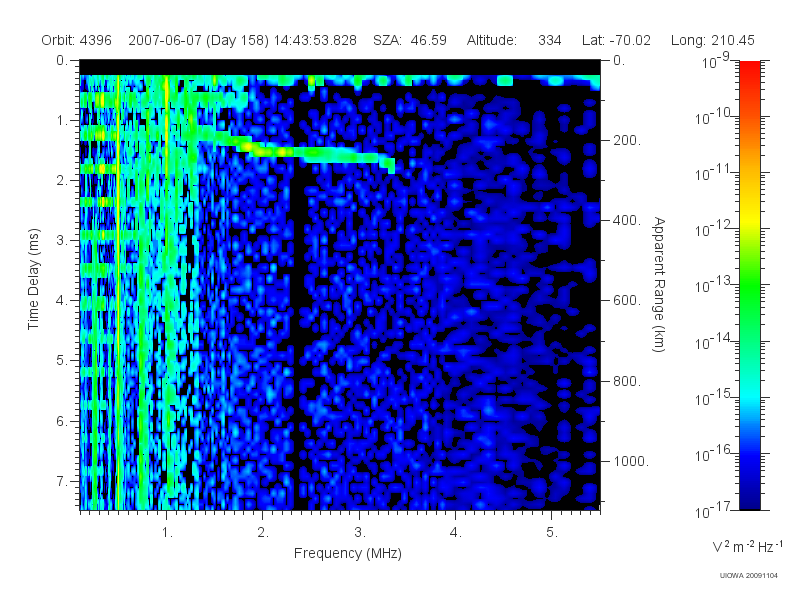The width and height of the screenshot is (800, 600).
Task: Click the yellow region of the color bar
Action: [749, 218]
